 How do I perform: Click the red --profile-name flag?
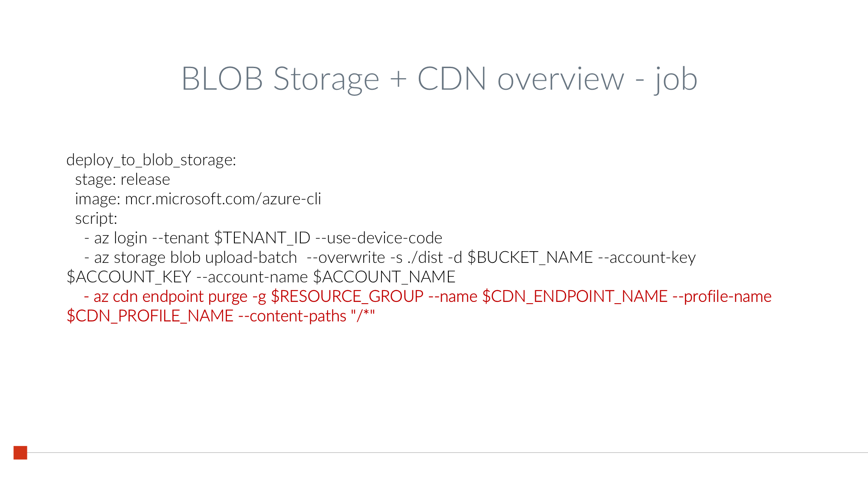[722, 297]
